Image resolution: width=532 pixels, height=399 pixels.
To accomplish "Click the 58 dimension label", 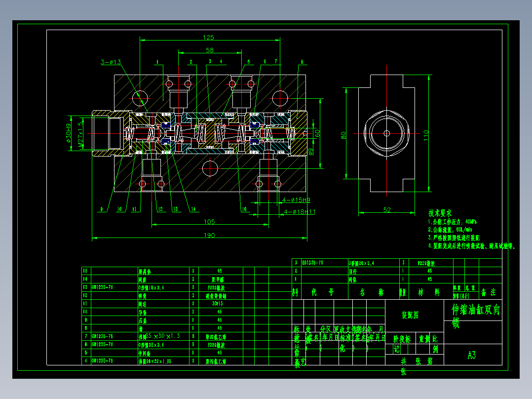I will (210, 50).
